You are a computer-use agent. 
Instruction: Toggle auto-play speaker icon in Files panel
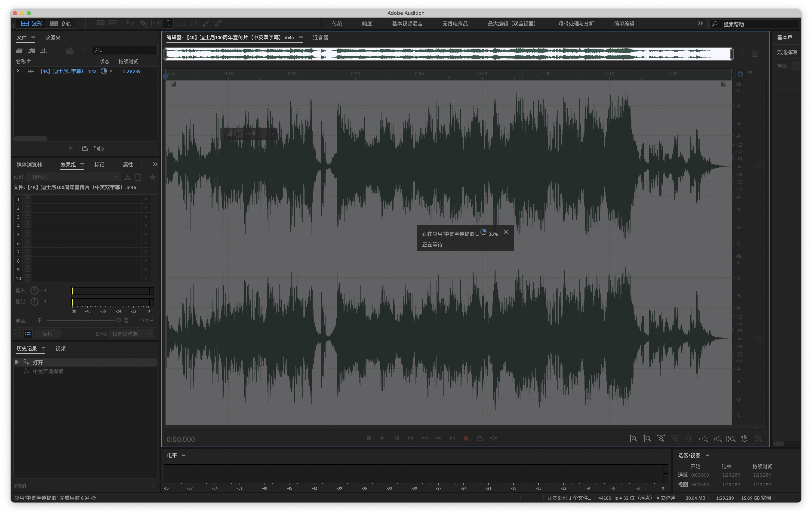click(x=99, y=149)
